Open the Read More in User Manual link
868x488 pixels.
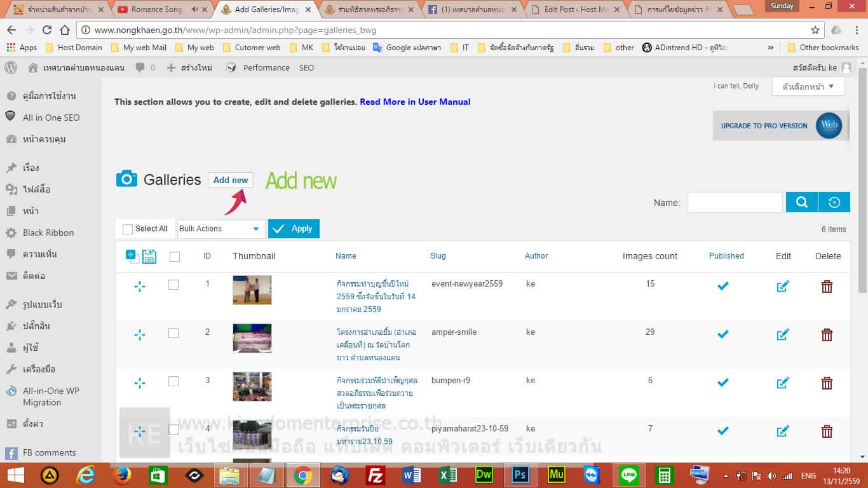point(415,102)
